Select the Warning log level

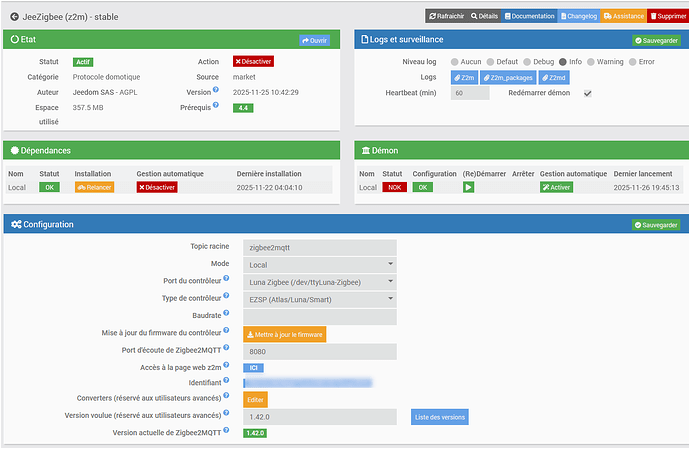click(591, 62)
